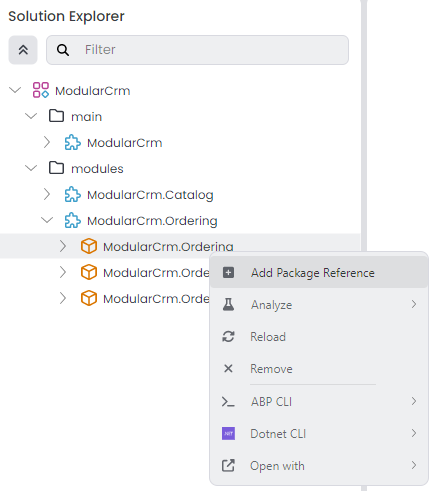Click the collapse-all double chevron button
The height and width of the screenshot is (491, 435).
(x=23, y=50)
